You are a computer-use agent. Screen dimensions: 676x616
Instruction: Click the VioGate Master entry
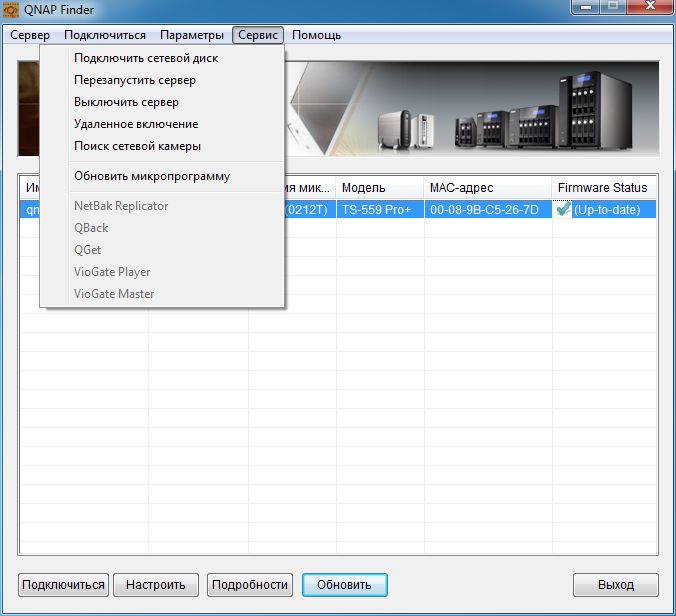(162, 294)
